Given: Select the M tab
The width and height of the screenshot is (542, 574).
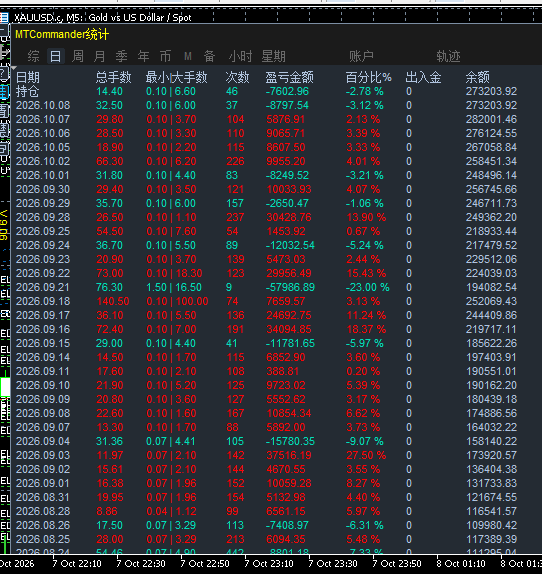Looking at the screenshot, I should click(x=188, y=56).
